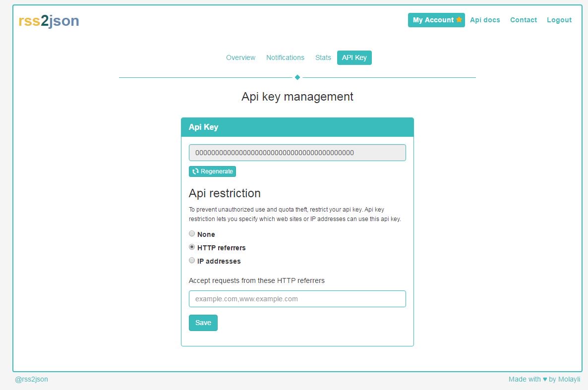Open the Contact page
The image size is (588, 390).
[523, 20]
